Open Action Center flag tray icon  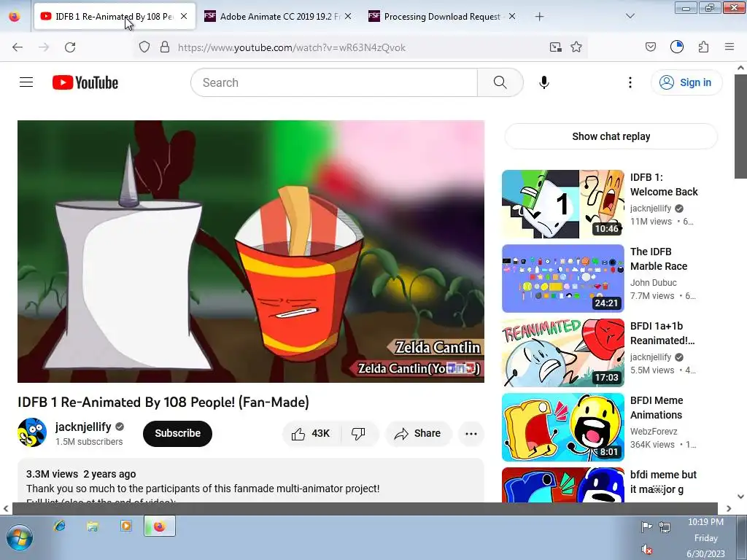646,526
